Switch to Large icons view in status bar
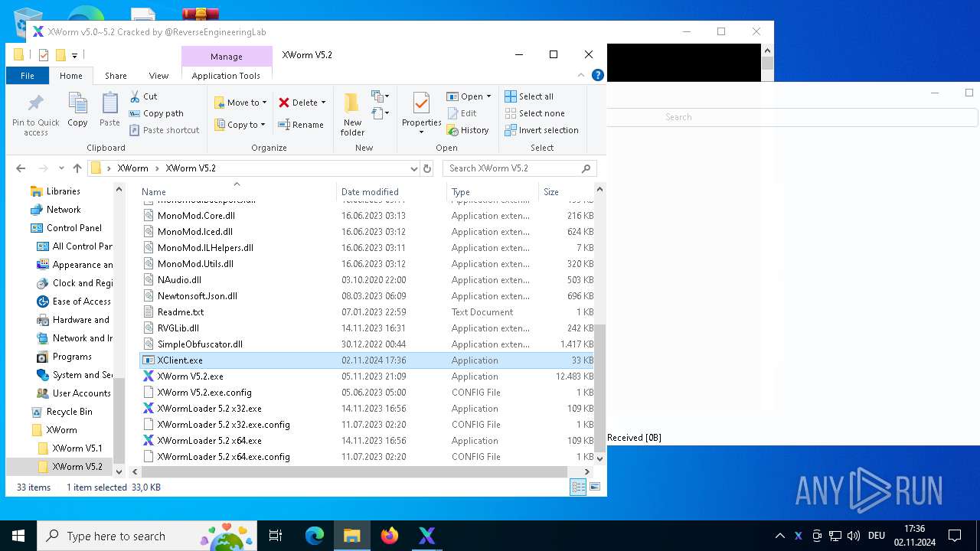This screenshot has height=551, width=980. (x=594, y=487)
